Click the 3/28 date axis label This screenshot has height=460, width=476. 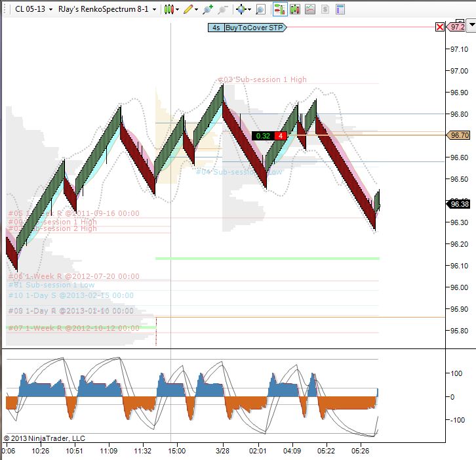pos(222,451)
